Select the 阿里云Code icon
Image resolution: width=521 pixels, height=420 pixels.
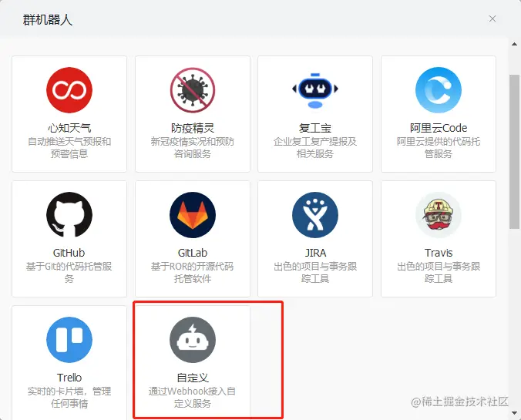pyautogui.click(x=439, y=90)
